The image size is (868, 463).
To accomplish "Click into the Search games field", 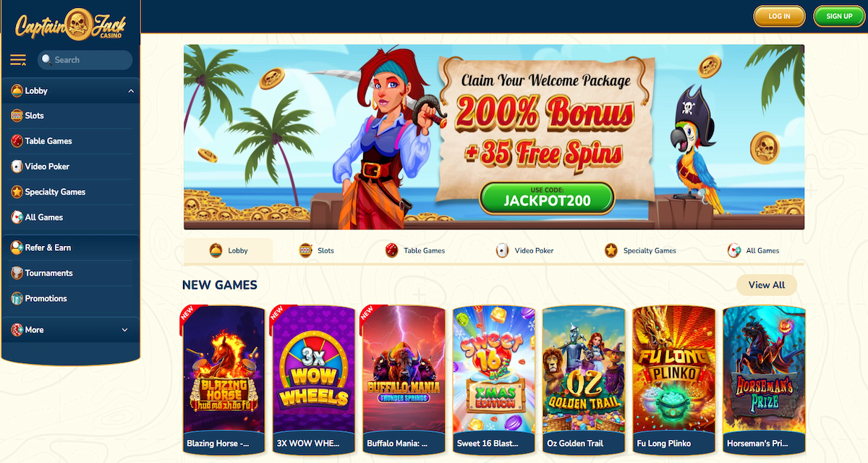I will pos(85,60).
